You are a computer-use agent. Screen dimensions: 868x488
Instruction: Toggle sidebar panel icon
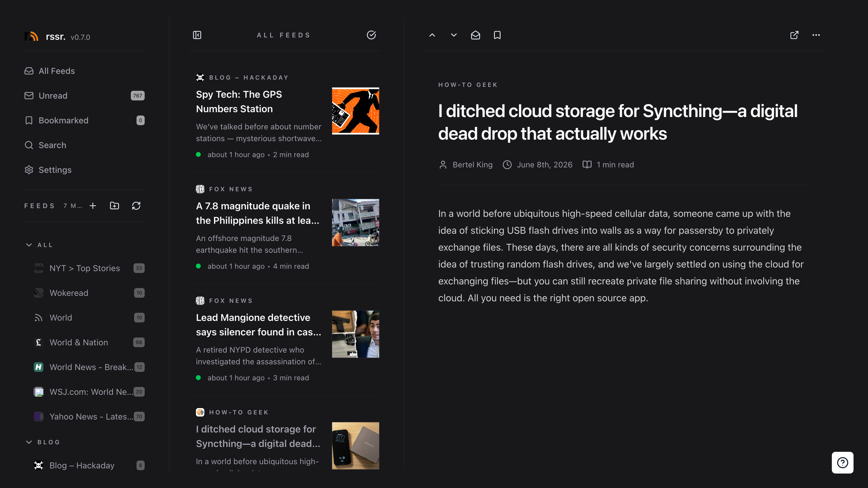(x=197, y=35)
